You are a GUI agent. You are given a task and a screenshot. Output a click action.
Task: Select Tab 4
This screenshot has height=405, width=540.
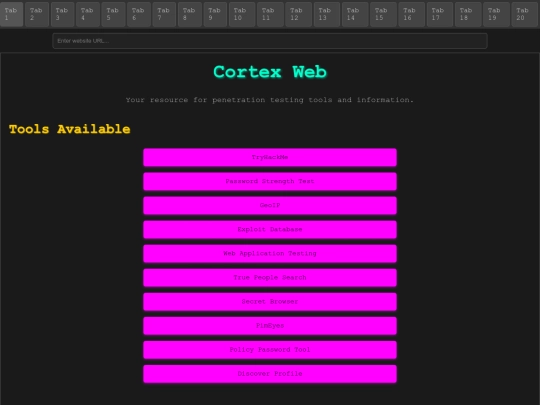88,14
